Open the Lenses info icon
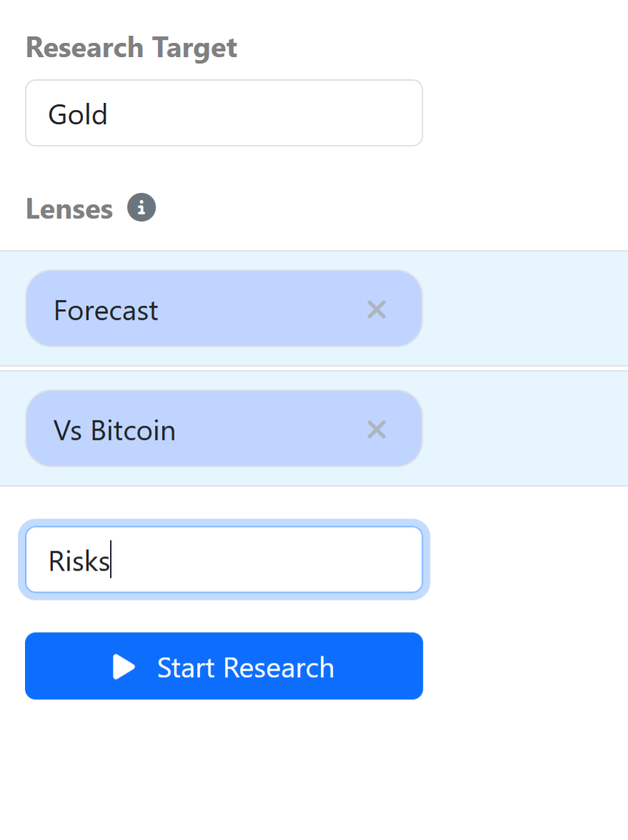628x840 pixels. pyautogui.click(x=141, y=207)
